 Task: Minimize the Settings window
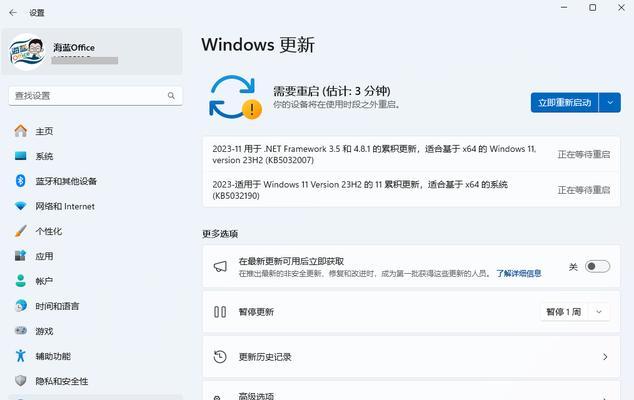coord(564,7)
